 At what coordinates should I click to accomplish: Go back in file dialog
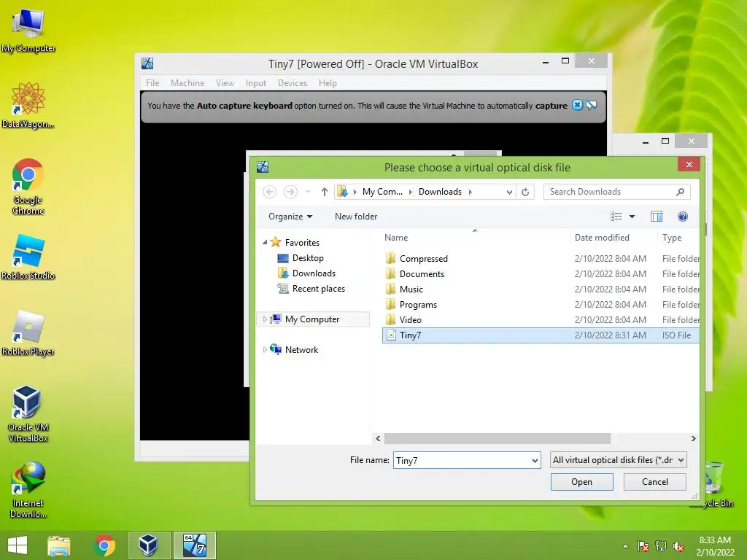[x=269, y=192]
